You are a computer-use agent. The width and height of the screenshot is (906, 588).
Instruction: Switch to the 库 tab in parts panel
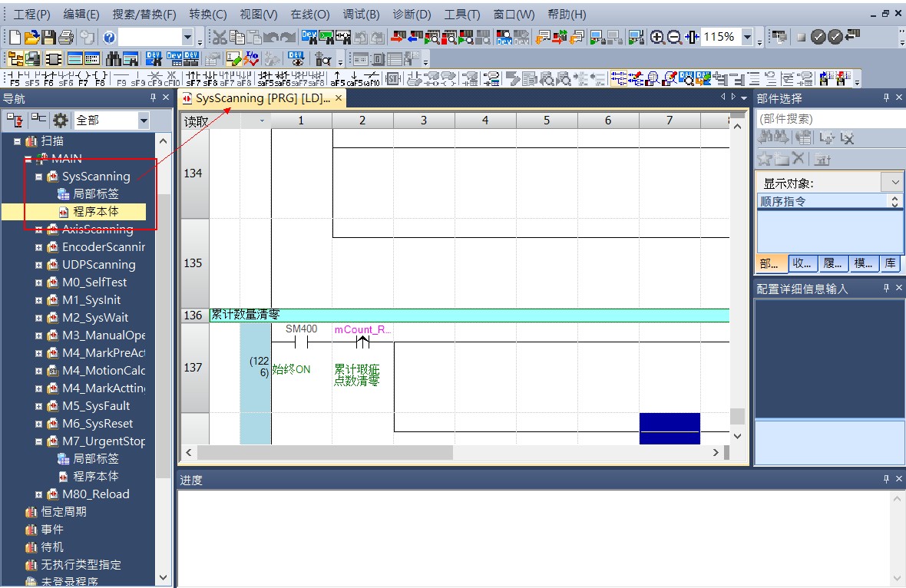(890, 263)
